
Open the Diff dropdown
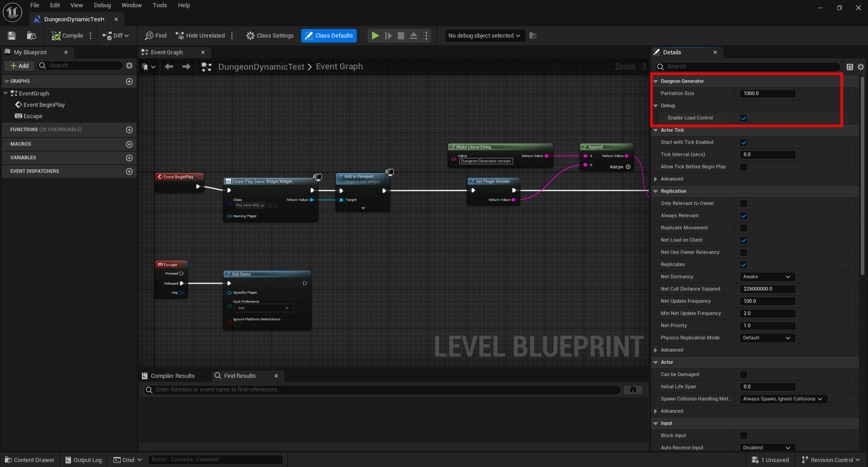pyautogui.click(x=116, y=36)
